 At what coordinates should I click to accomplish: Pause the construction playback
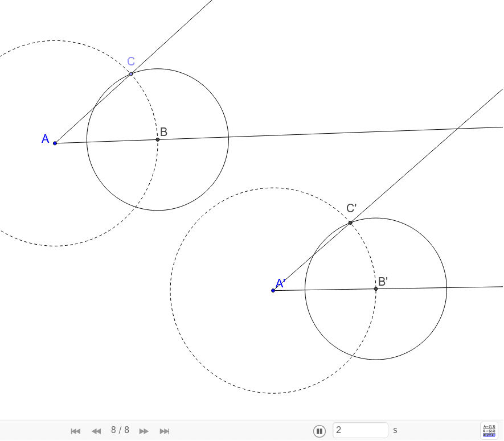pos(319,431)
